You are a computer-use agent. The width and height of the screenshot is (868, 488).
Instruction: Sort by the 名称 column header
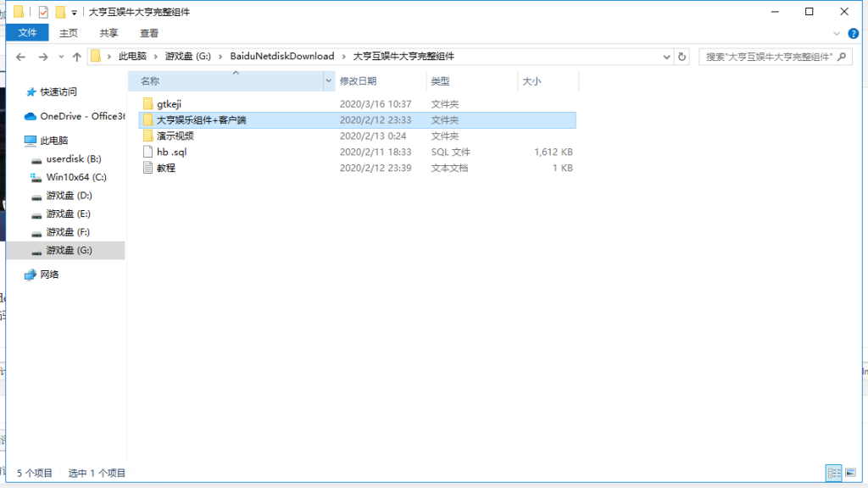pos(225,81)
